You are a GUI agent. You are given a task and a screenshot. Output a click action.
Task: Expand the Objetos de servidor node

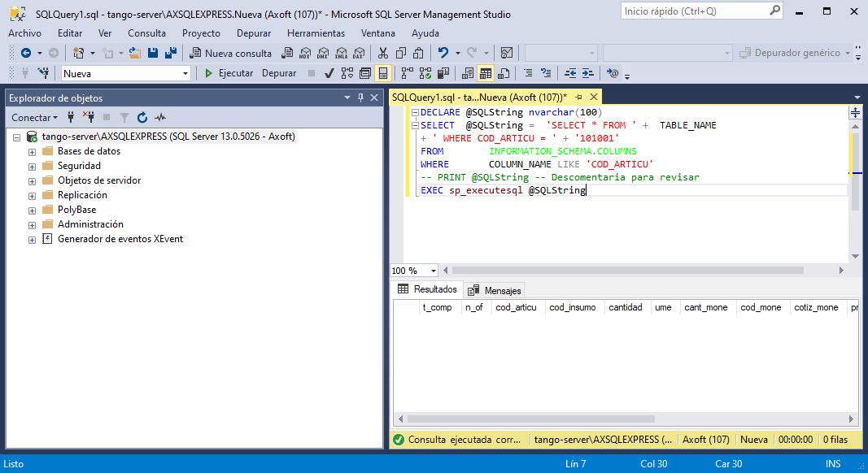click(32, 181)
